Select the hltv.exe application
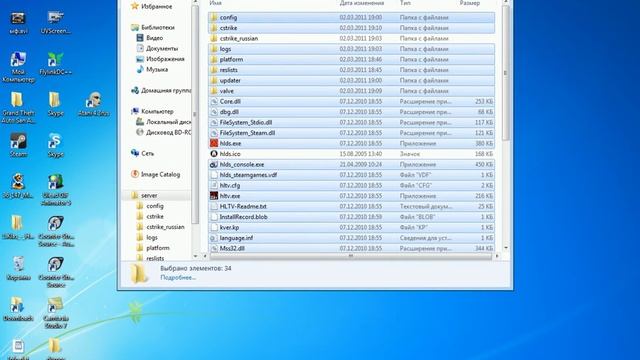 (x=351, y=196)
